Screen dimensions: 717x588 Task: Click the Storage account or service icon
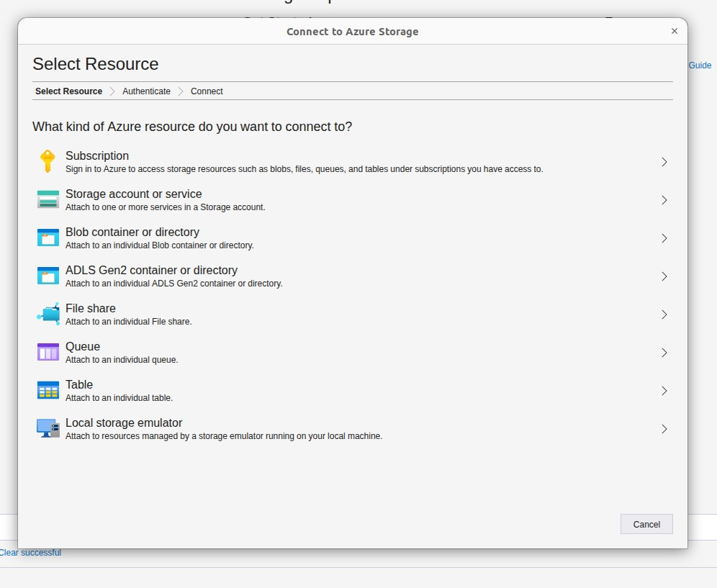click(48, 200)
